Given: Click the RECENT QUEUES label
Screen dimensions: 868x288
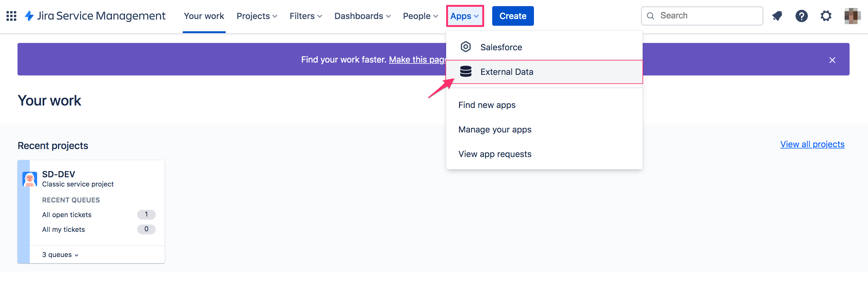Looking at the screenshot, I should [71, 200].
